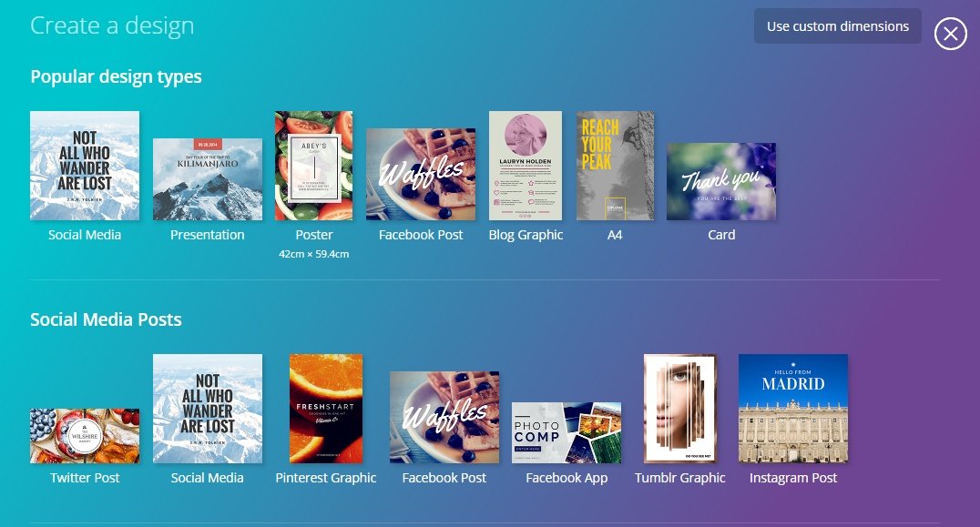This screenshot has height=527, width=980.
Task: Select the Social Media thumbnail under Popular design types
Action: [x=85, y=166]
